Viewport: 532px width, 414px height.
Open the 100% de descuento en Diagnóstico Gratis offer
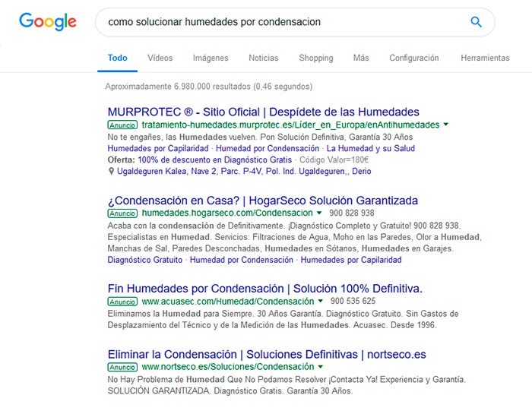(215, 160)
